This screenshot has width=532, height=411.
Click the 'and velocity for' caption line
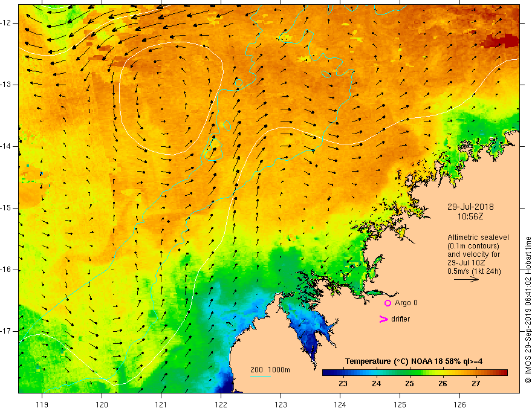point(473,254)
